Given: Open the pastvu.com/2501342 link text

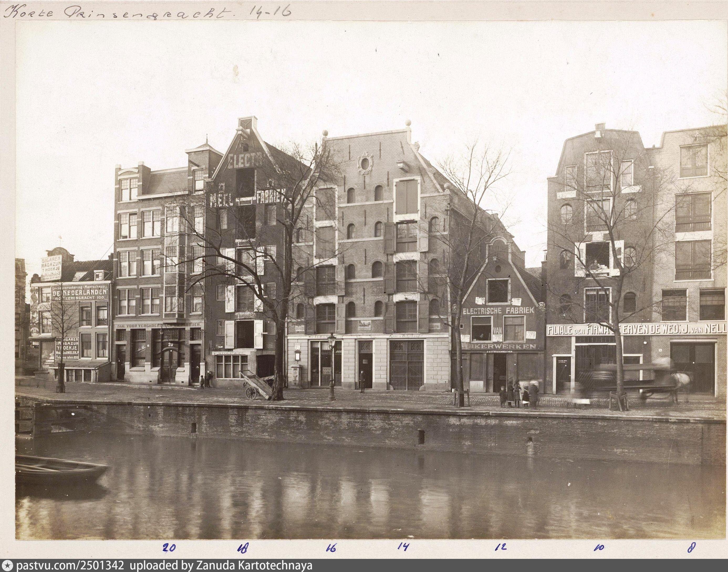Looking at the screenshot, I should click(70, 566).
